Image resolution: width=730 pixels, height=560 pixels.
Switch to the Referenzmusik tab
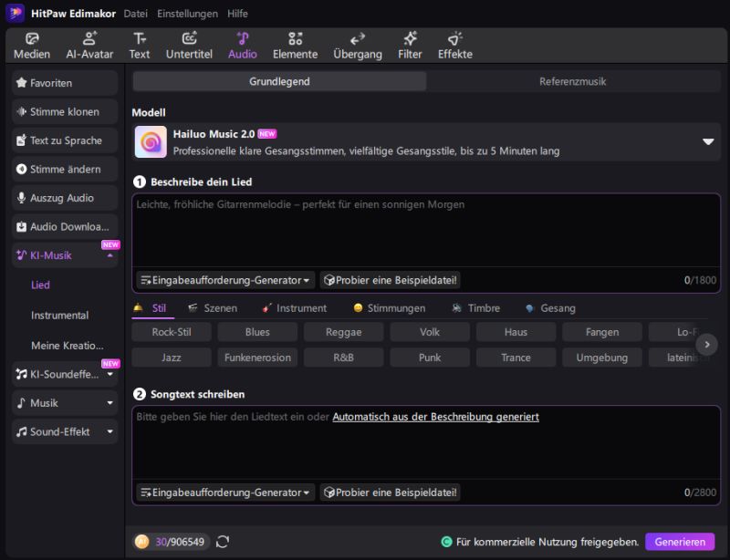tap(572, 82)
